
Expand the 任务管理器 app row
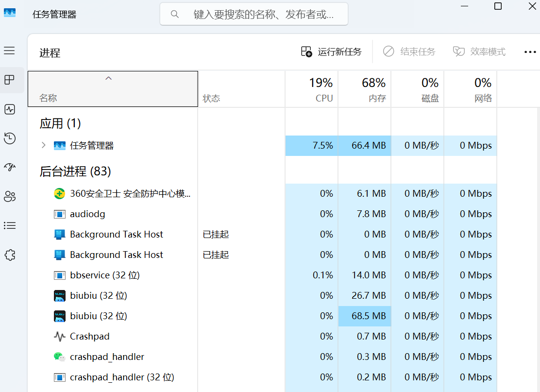(44, 145)
